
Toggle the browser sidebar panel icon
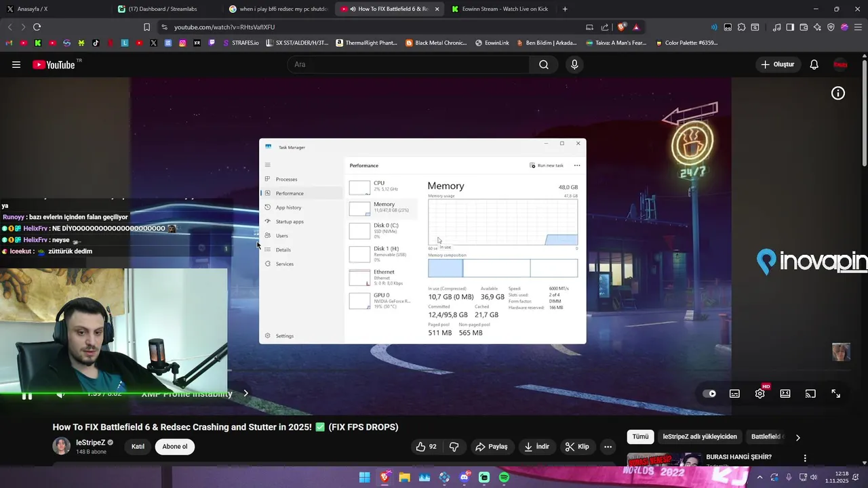click(790, 27)
